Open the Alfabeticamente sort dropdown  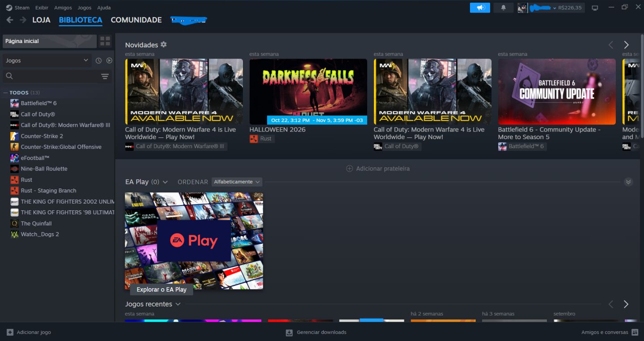tap(237, 182)
